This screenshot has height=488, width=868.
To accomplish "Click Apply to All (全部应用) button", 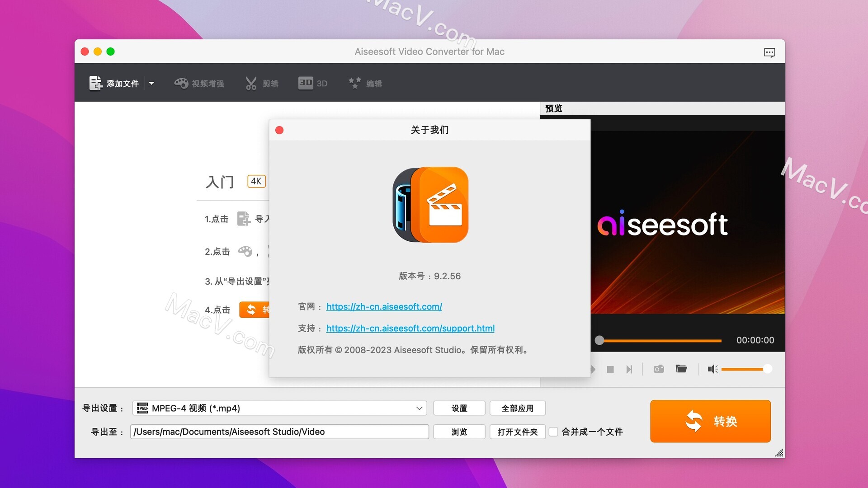I will pyautogui.click(x=518, y=408).
